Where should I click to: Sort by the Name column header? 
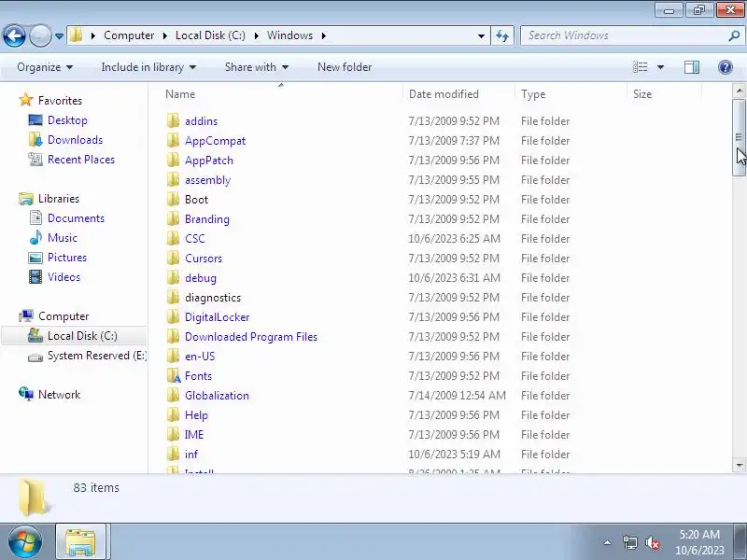pos(283,94)
